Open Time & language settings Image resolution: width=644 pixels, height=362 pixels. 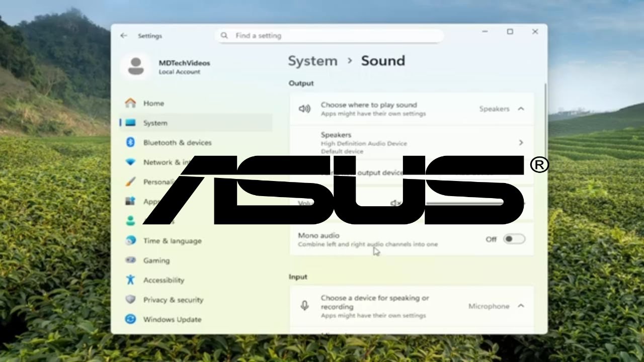click(196, 240)
